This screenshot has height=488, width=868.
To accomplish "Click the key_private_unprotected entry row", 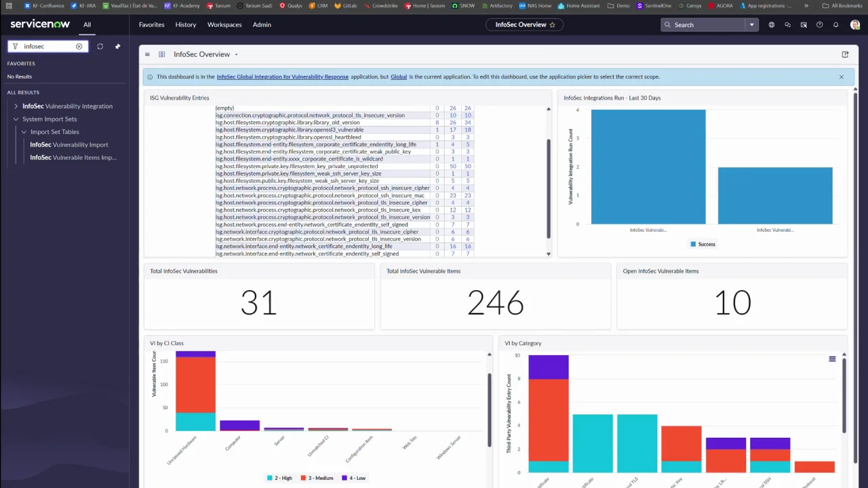I will tap(343, 166).
